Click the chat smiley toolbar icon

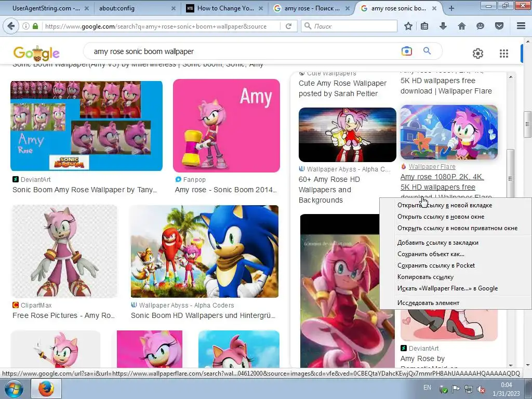point(480,26)
